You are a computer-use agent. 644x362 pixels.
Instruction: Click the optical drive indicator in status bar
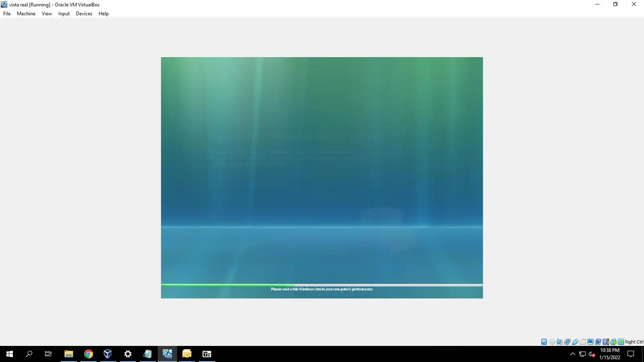point(552,342)
